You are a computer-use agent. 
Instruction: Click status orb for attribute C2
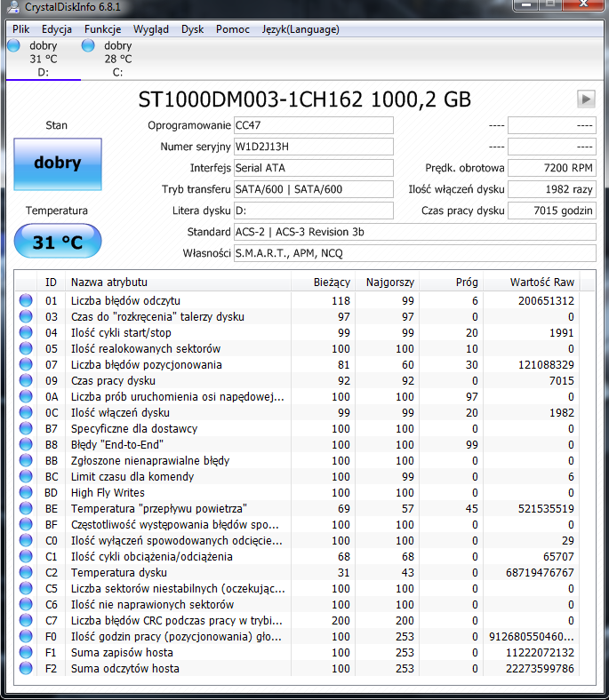tap(26, 572)
